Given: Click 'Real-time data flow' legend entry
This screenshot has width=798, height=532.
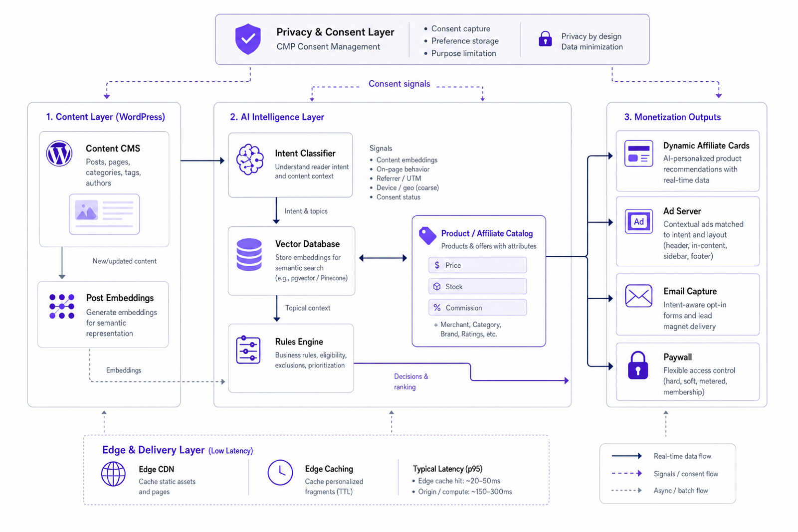Looking at the screenshot, I should [x=682, y=456].
